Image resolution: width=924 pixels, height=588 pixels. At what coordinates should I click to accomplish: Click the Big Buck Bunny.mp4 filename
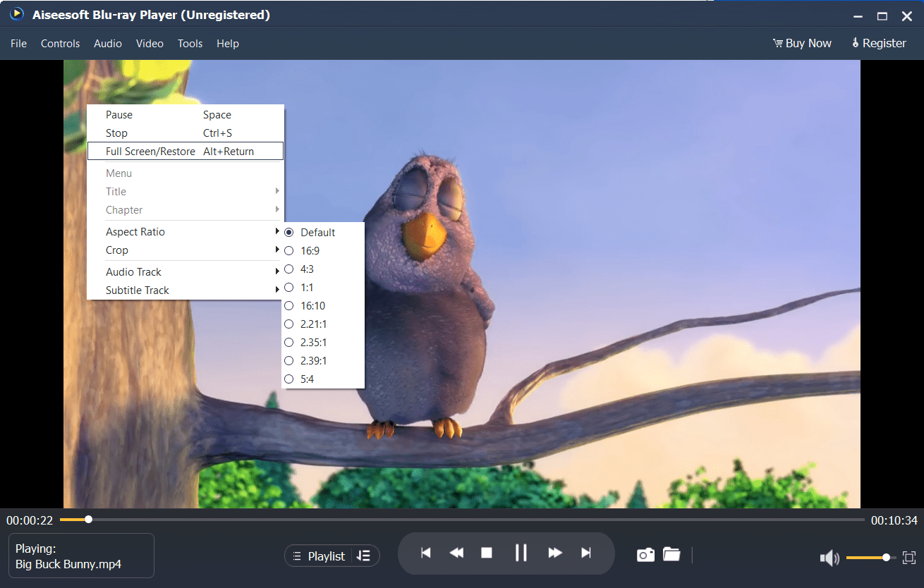pyautogui.click(x=68, y=564)
